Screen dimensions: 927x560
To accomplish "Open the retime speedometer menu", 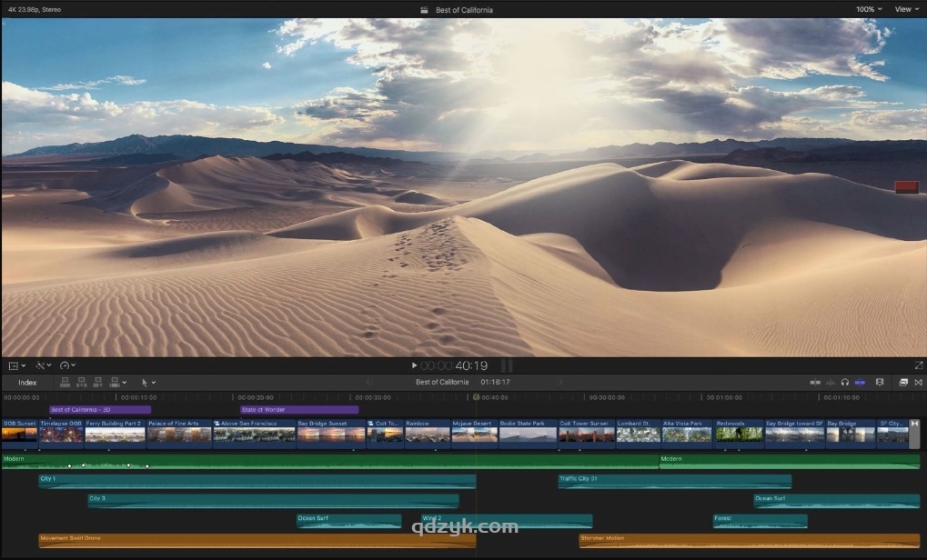I will (x=67, y=365).
